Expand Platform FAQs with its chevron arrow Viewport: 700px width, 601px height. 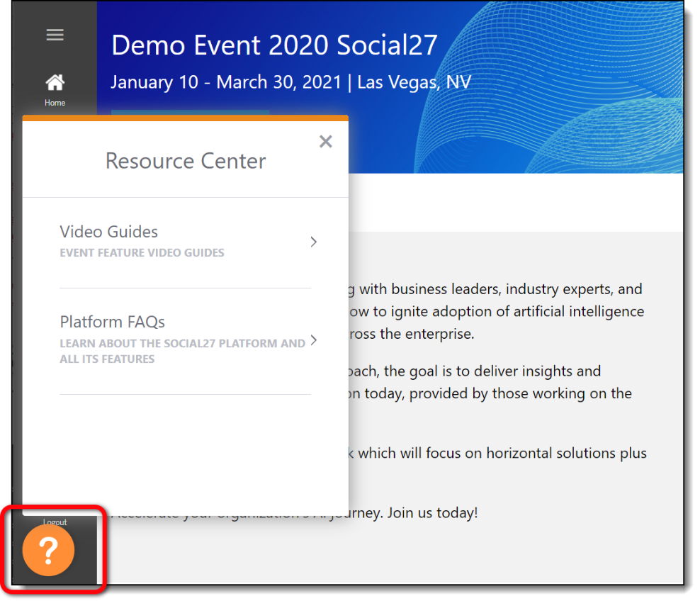coord(314,341)
